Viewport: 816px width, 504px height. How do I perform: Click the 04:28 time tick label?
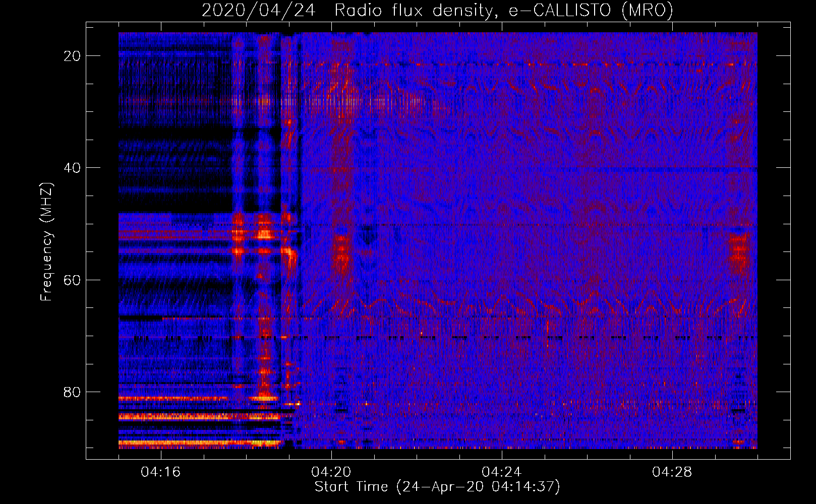point(672,472)
